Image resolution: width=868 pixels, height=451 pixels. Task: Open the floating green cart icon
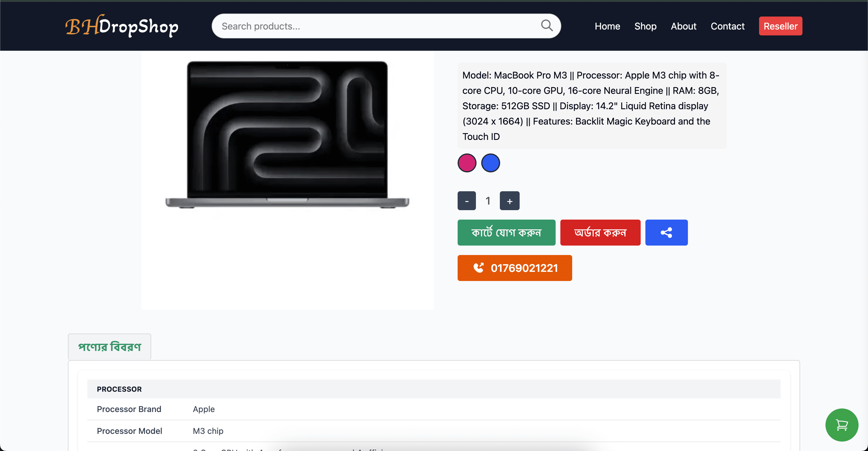pyautogui.click(x=841, y=425)
